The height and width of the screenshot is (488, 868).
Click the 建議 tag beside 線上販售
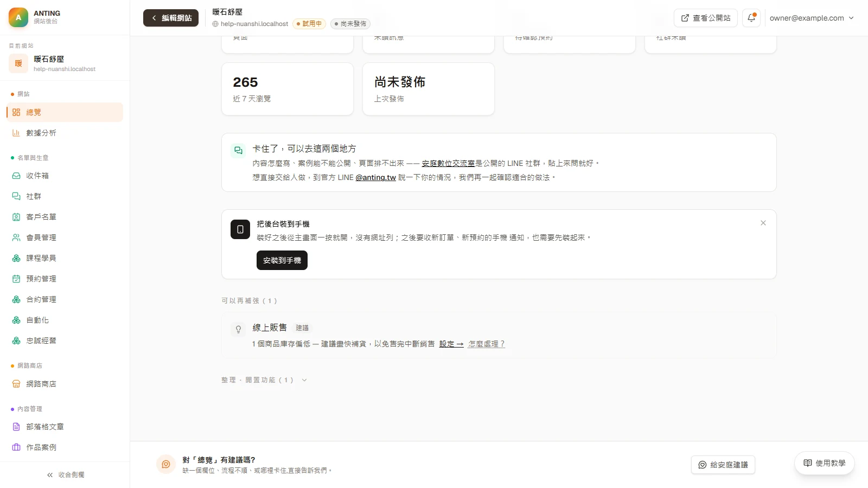coord(302,328)
